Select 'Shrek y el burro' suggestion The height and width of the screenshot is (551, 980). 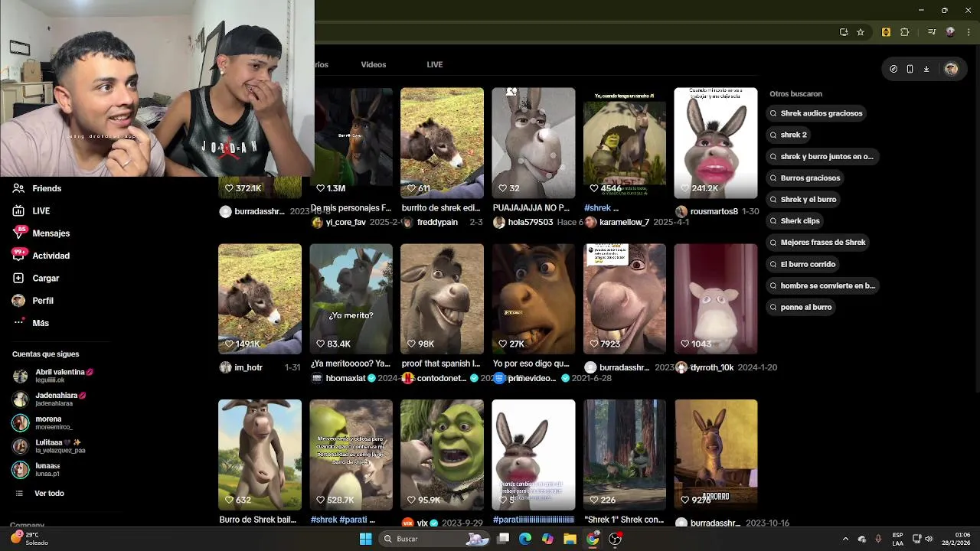click(803, 199)
